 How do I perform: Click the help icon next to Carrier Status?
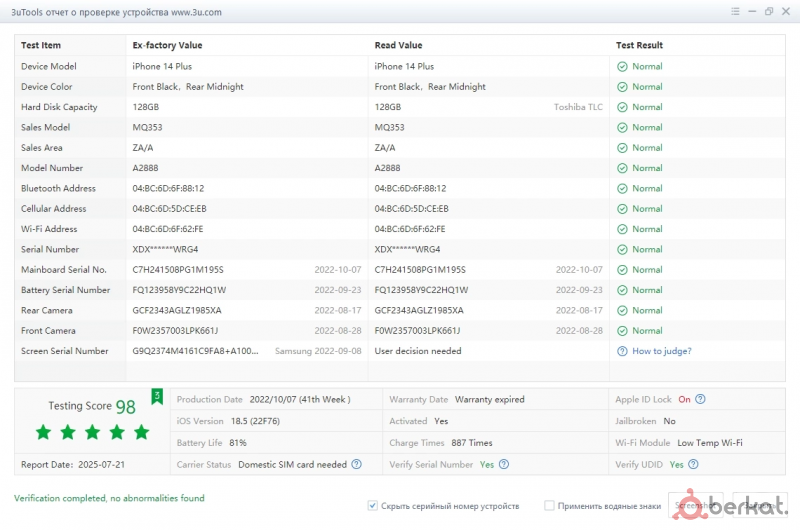[x=357, y=464]
